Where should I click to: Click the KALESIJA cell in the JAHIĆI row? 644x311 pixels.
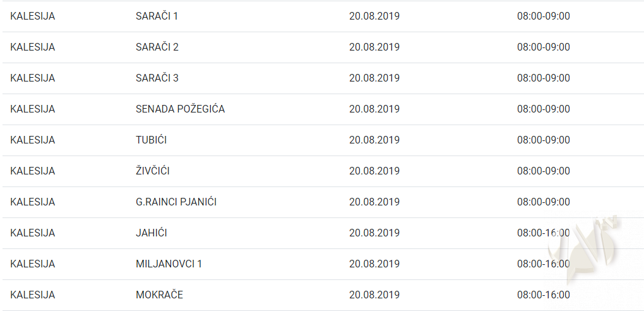point(33,233)
